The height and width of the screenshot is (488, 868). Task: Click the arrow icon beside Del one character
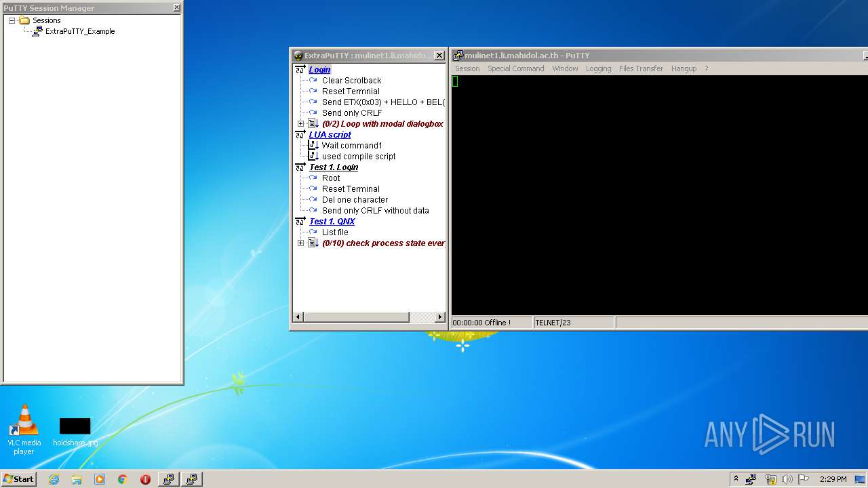point(313,199)
